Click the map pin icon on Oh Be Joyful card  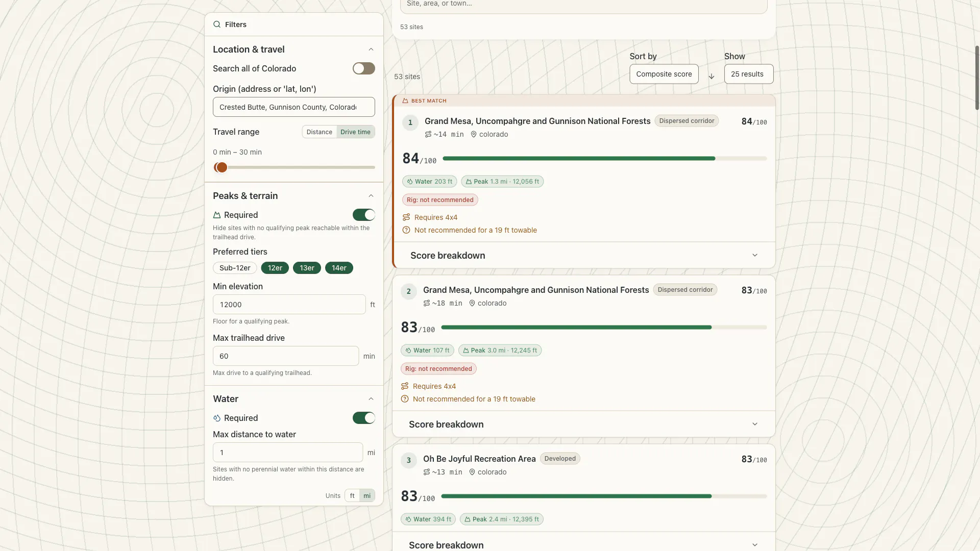[472, 472]
